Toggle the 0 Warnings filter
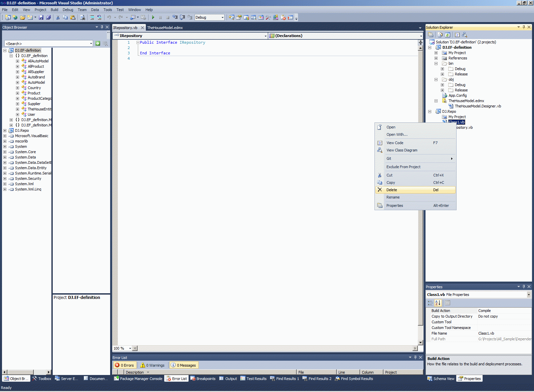This screenshot has height=392, width=534. (x=152, y=365)
